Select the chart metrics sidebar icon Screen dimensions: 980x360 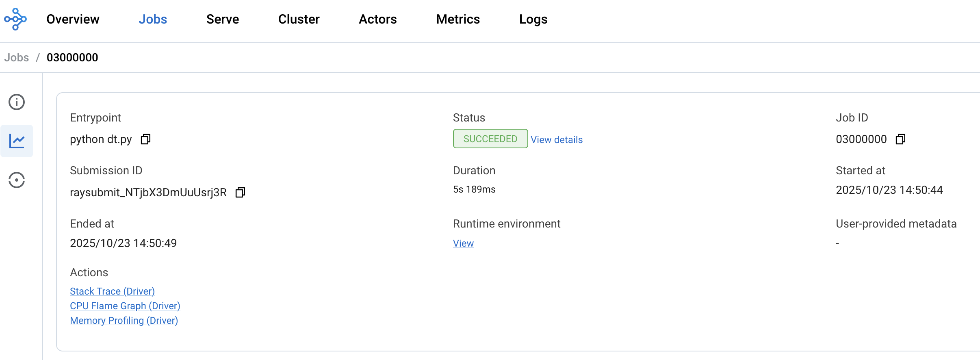pos(17,141)
